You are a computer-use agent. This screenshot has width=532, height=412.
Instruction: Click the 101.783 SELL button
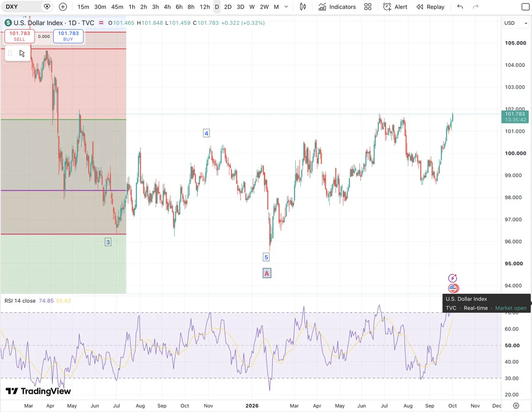click(x=20, y=36)
